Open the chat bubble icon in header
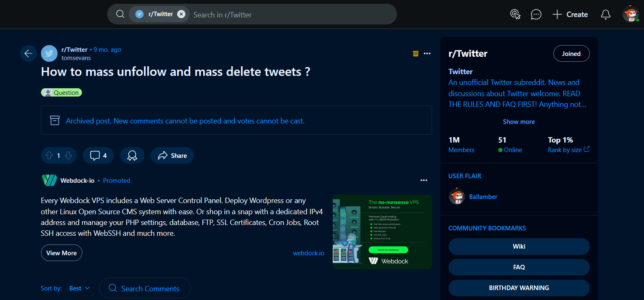644x300 pixels. click(x=536, y=15)
